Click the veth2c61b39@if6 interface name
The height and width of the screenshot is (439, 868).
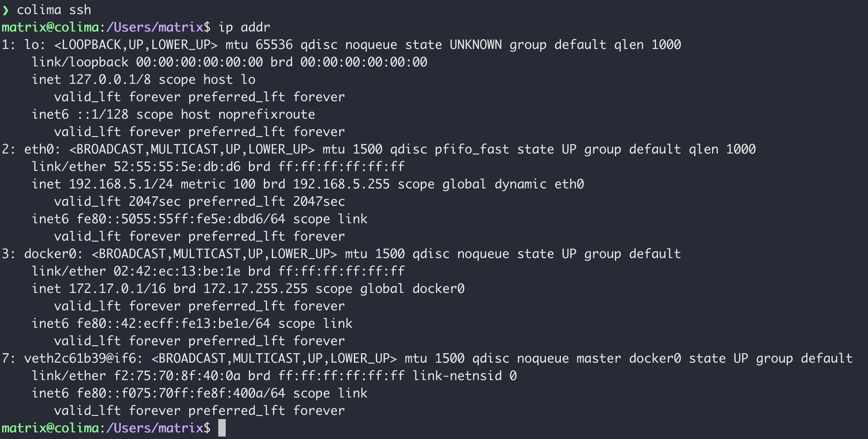coord(83,359)
